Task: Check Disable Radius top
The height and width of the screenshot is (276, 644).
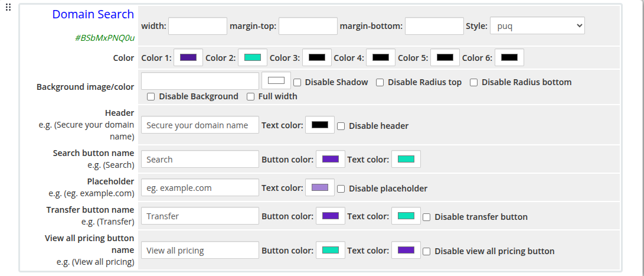Action: coord(380,83)
